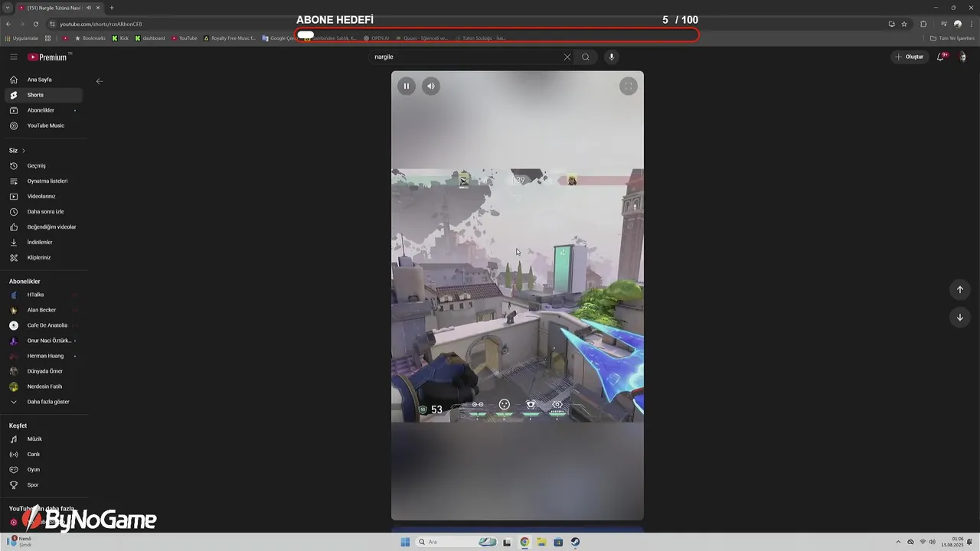The height and width of the screenshot is (551, 980).
Task: Open Oynatma listeleri
Action: click(x=44, y=181)
